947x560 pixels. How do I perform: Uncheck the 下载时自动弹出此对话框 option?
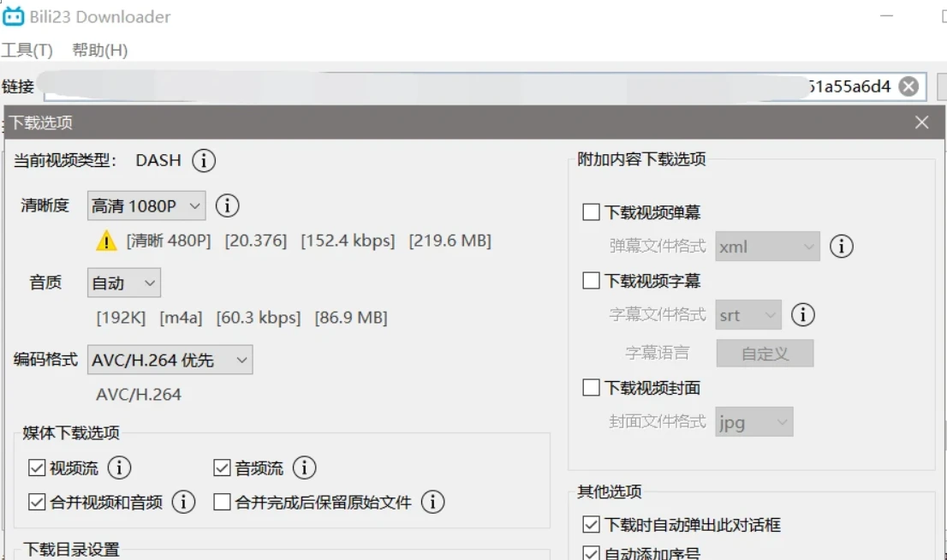tap(591, 525)
